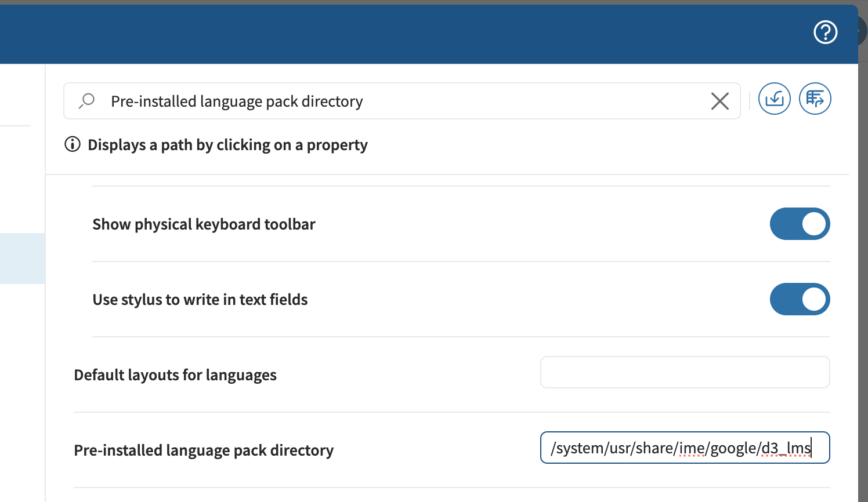Click the info icon beside the path hint
This screenshot has width=868, height=502.
coord(73,144)
